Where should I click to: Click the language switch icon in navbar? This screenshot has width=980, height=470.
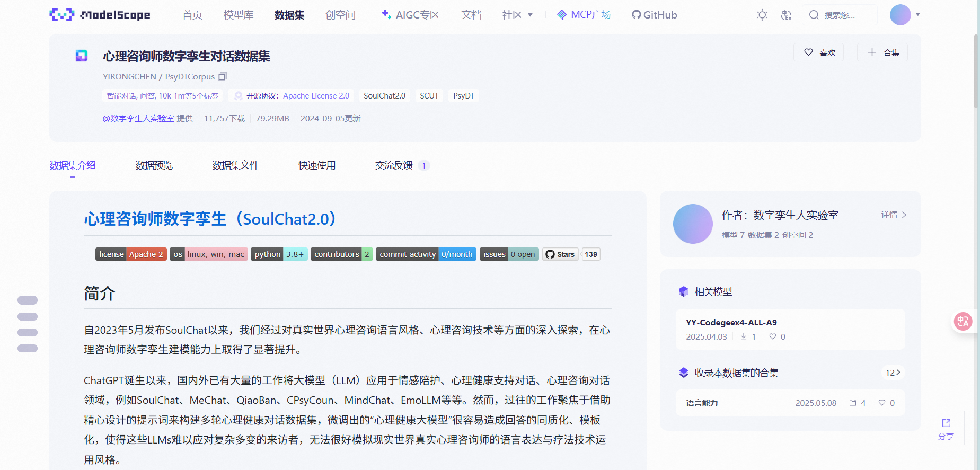[x=786, y=15]
